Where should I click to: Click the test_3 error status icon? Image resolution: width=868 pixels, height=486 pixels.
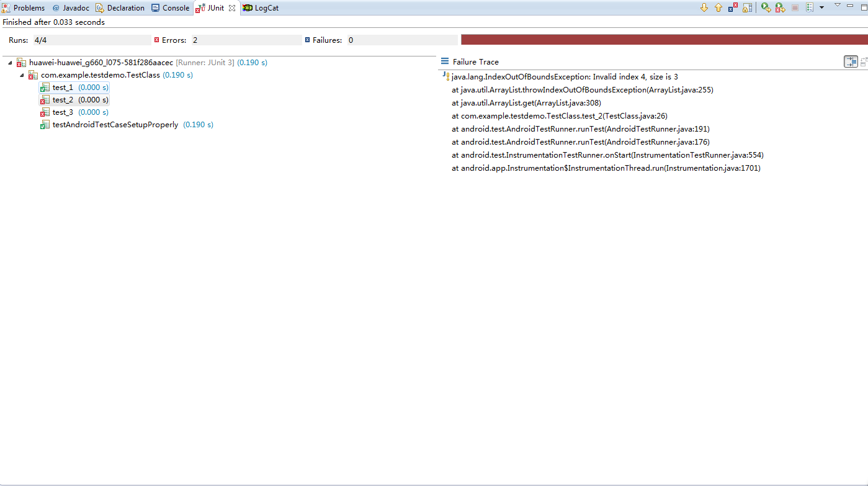pos(45,112)
